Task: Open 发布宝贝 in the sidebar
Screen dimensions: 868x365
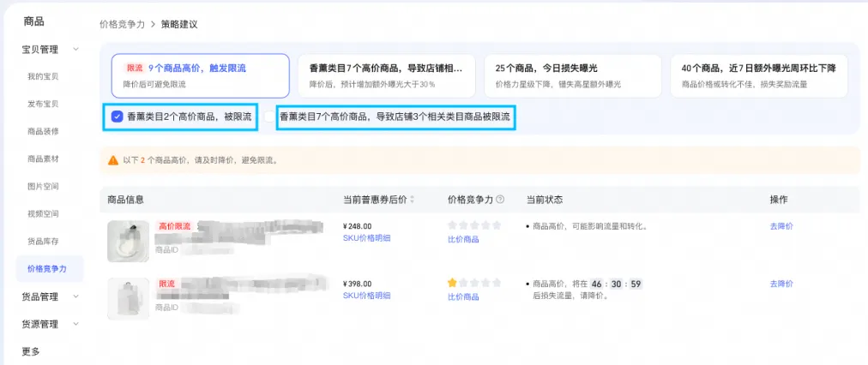Action: pyautogui.click(x=43, y=104)
